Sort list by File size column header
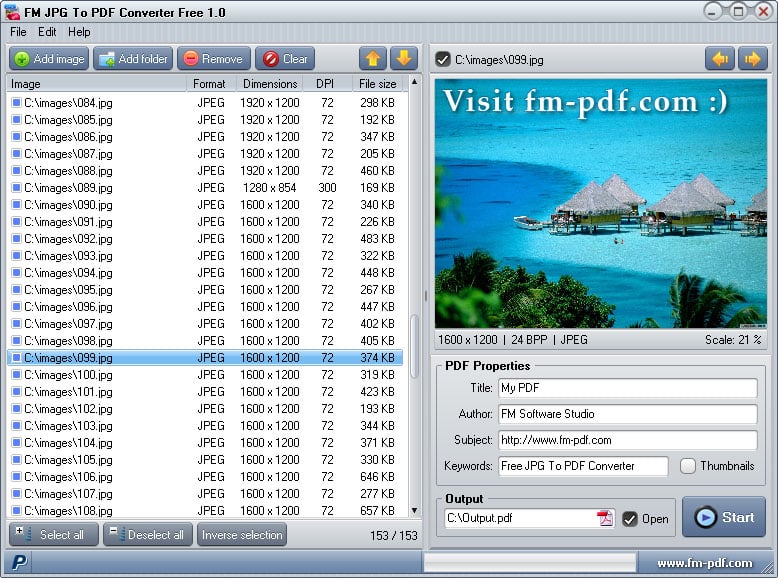The image size is (778, 578). 380,84
